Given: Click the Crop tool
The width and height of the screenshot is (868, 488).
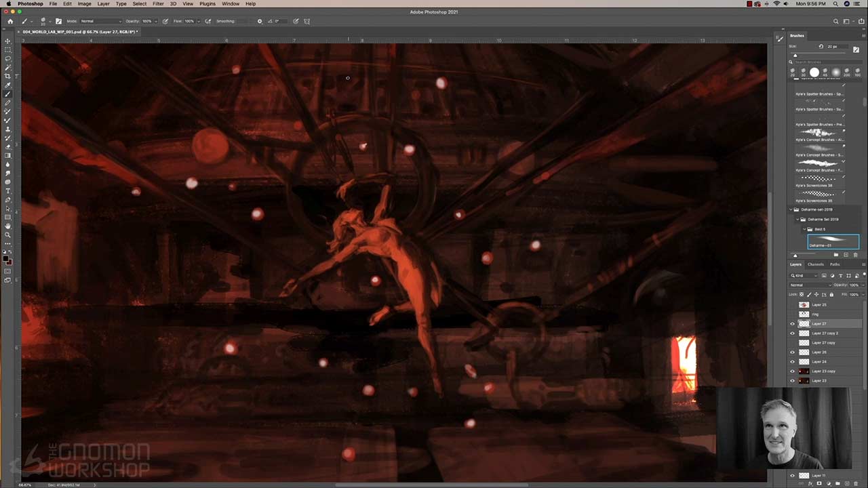Looking at the screenshot, I should point(8,76).
